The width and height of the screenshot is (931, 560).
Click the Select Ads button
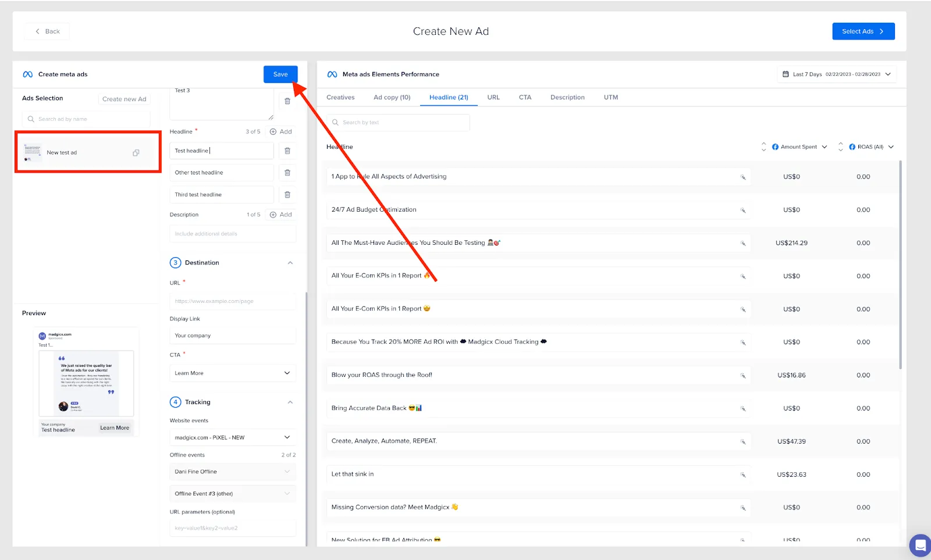click(863, 31)
